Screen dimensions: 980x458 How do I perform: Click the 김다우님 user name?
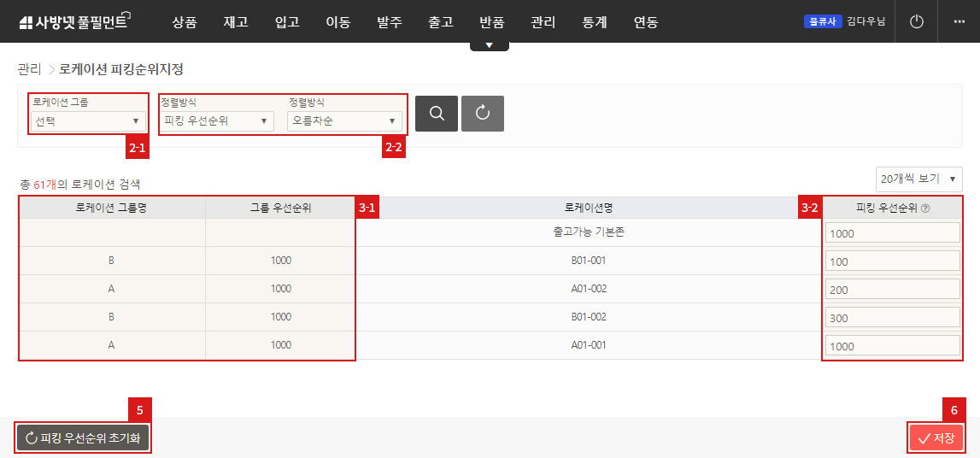pyautogui.click(x=866, y=21)
